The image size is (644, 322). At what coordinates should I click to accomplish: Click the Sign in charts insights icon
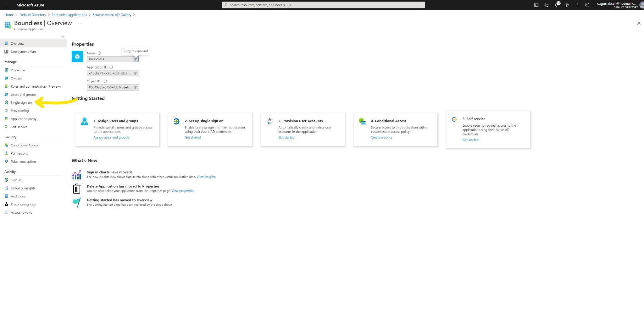pos(77,175)
